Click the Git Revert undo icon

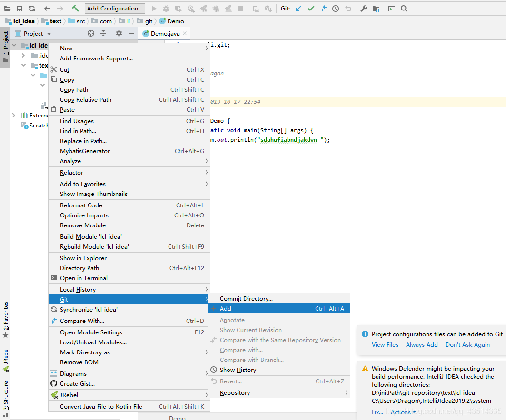[348, 9]
